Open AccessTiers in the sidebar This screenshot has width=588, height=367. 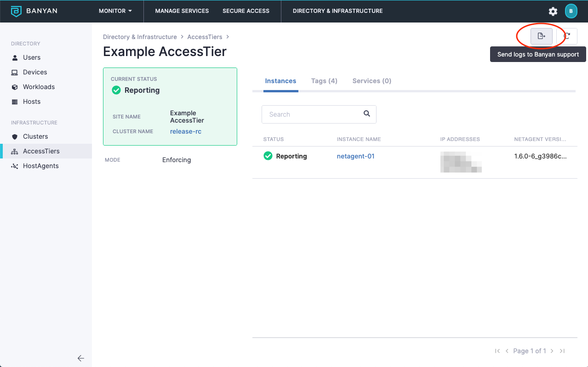(46, 151)
